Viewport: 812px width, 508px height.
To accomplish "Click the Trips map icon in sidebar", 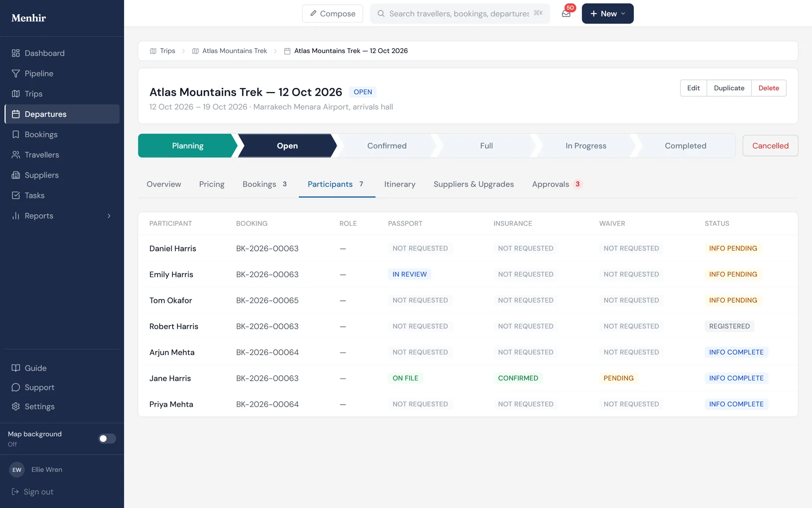I will click(x=16, y=94).
